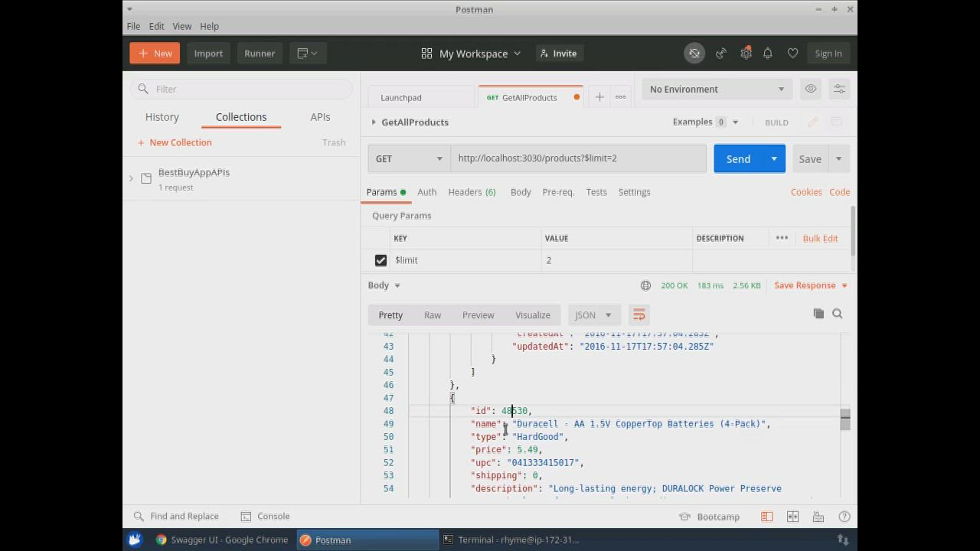Open the GET method dropdown
Image resolution: width=980 pixels, height=551 pixels.
[409, 158]
